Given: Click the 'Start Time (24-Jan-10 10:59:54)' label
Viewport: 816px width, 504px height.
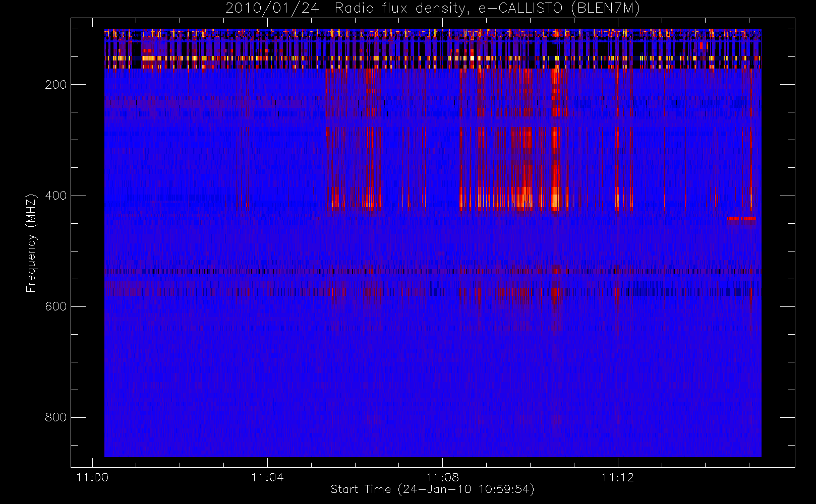Looking at the screenshot, I should tap(432, 489).
